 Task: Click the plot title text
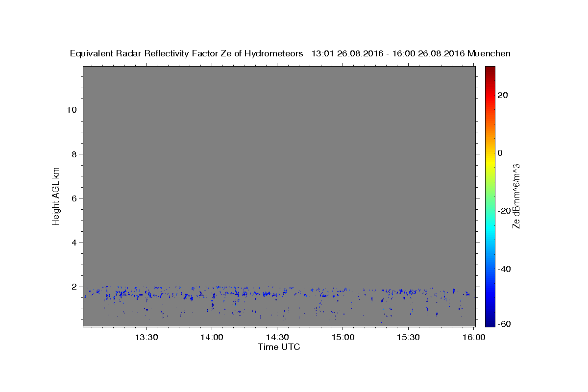290,53
